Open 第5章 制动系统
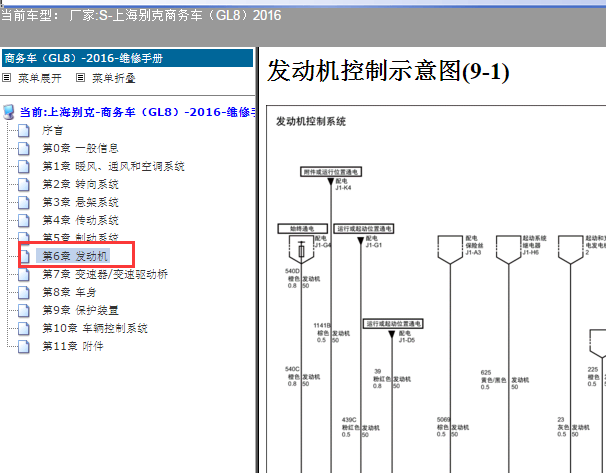This screenshot has height=473, width=606. (80, 237)
